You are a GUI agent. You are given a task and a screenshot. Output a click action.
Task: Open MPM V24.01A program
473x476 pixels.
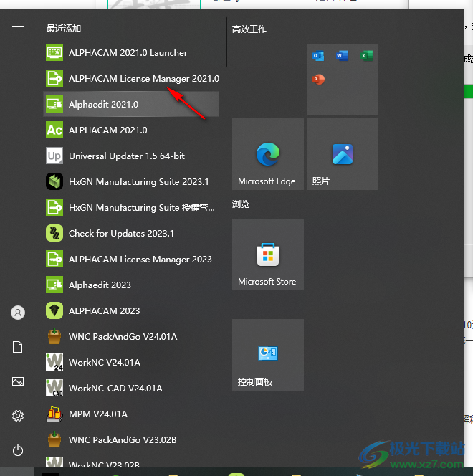[x=97, y=414]
